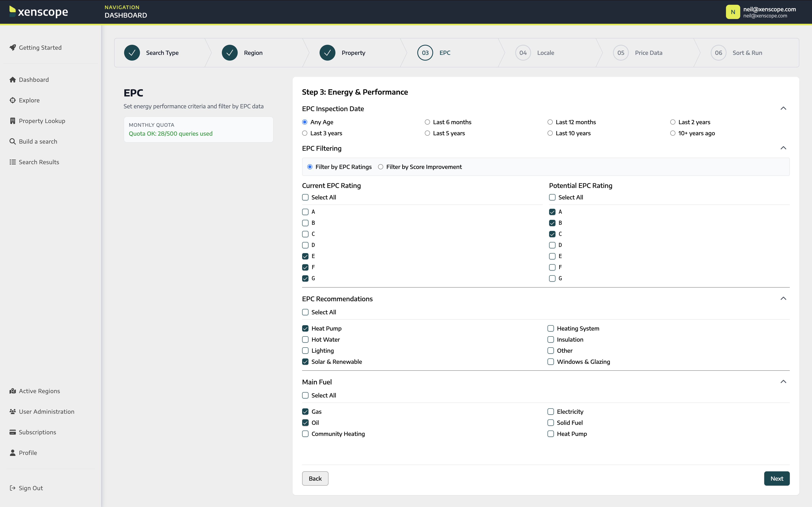Choose Filter by Score Improvement
The width and height of the screenshot is (812, 507).
tap(380, 167)
